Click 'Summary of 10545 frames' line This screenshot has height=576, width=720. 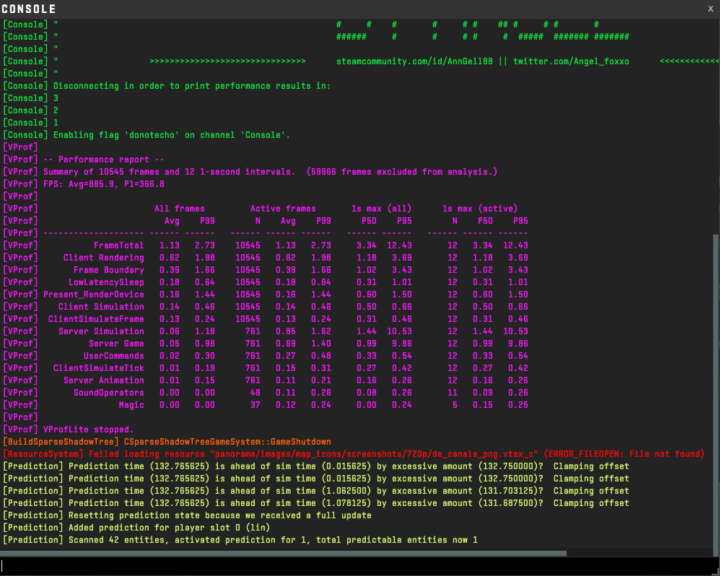[250, 172]
